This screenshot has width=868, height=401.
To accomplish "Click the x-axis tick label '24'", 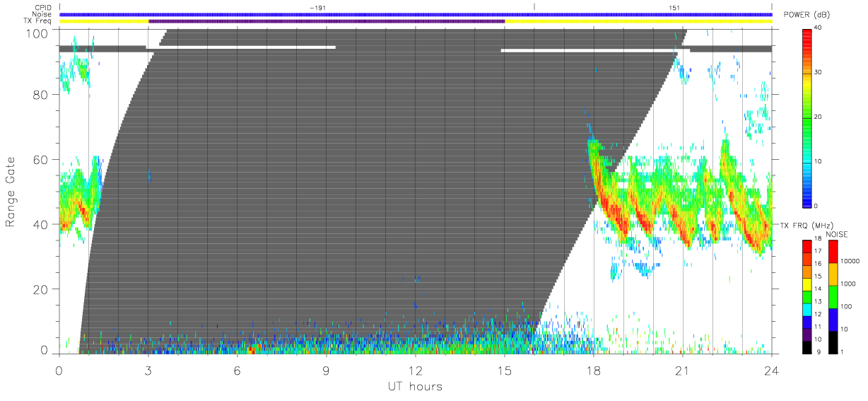I will [772, 371].
